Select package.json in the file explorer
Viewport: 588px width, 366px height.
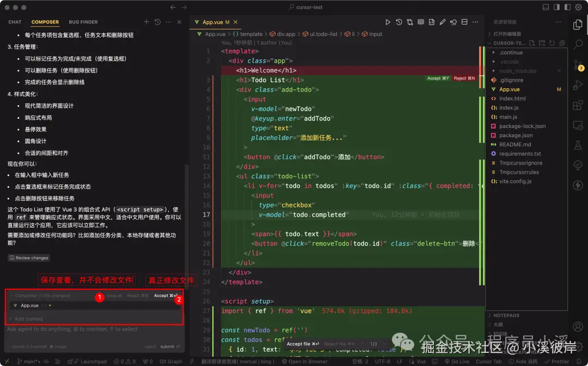(x=516, y=135)
